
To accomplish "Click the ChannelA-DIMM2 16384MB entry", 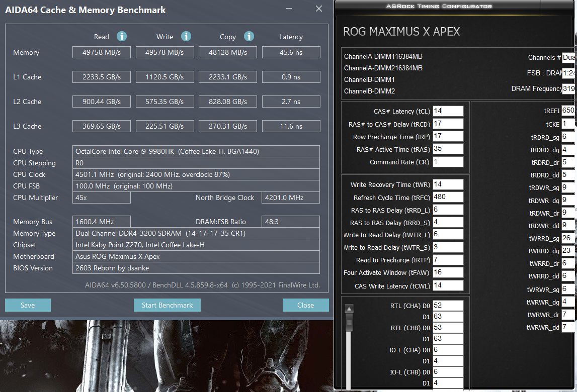I will [x=383, y=68].
